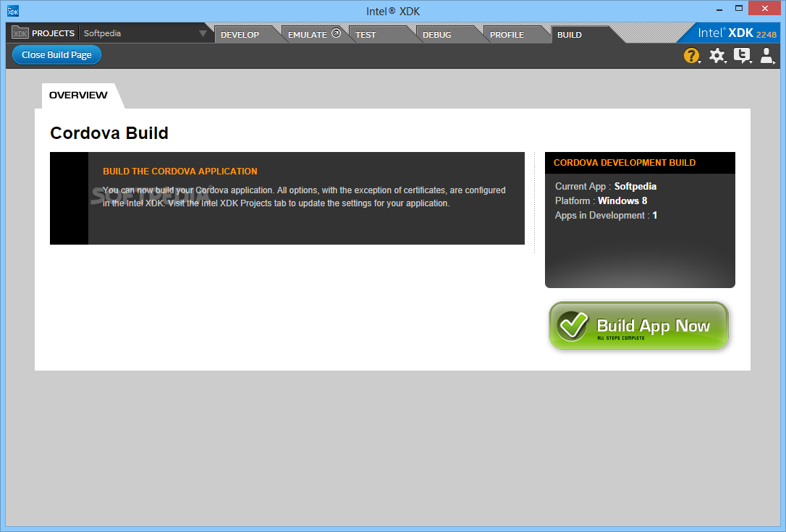
Task: Click the 'Platform : Windows 8' line
Action: coord(601,200)
